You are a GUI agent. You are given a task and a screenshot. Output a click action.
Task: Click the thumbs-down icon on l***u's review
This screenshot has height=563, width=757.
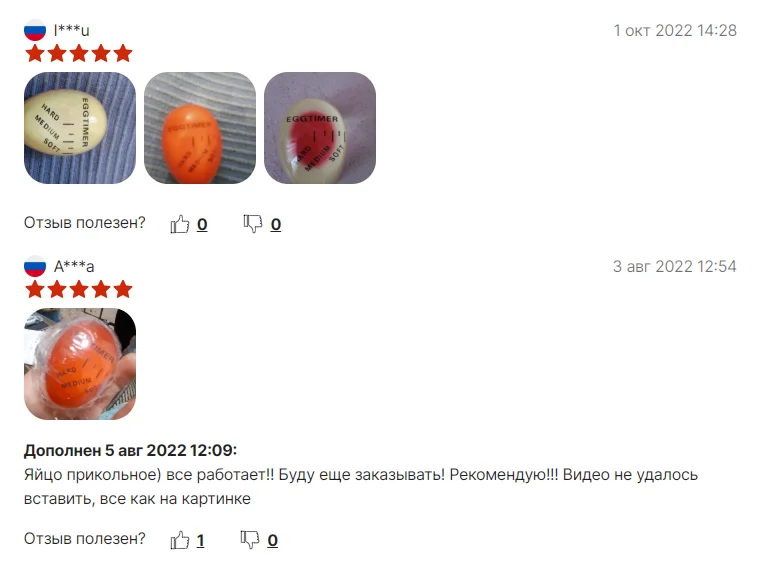tap(252, 224)
